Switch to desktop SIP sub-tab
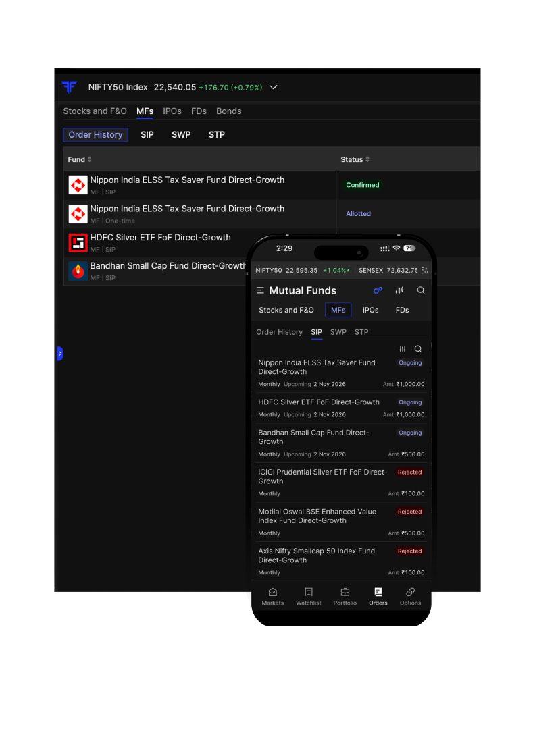The width and height of the screenshot is (535, 756). tap(147, 135)
